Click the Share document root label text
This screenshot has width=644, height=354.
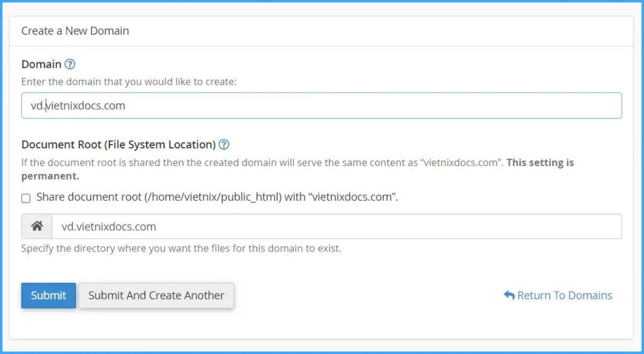[x=217, y=197]
